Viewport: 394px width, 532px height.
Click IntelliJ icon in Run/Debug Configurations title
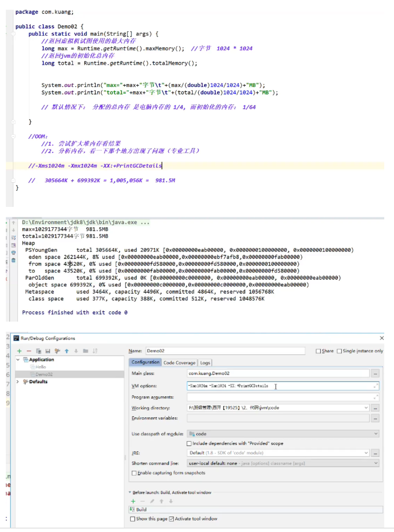click(x=16, y=338)
